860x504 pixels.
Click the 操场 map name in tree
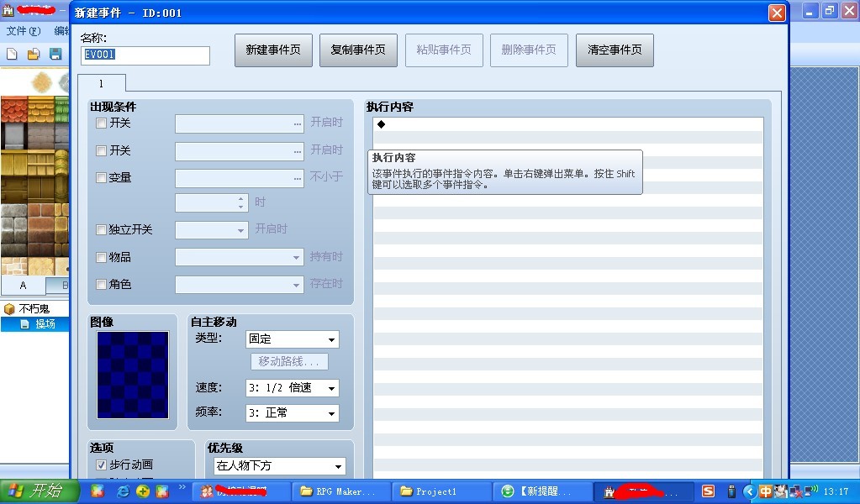[x=45, y=324]
